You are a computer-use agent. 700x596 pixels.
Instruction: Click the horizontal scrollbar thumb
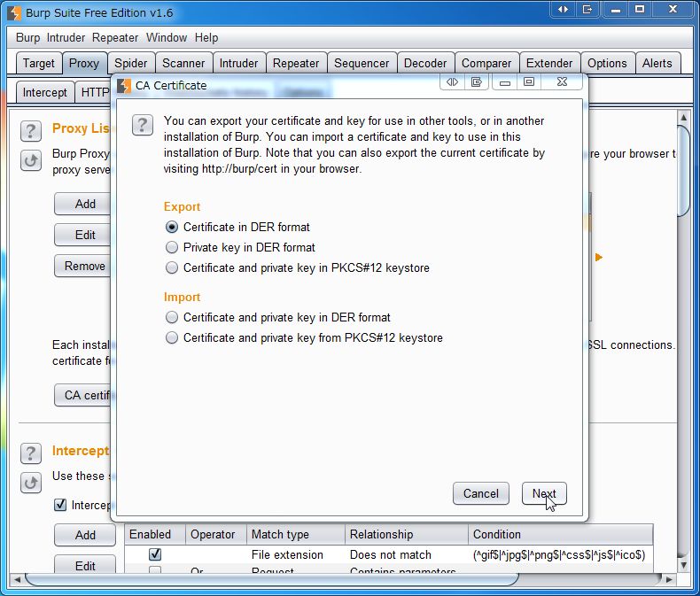point(271,579)
